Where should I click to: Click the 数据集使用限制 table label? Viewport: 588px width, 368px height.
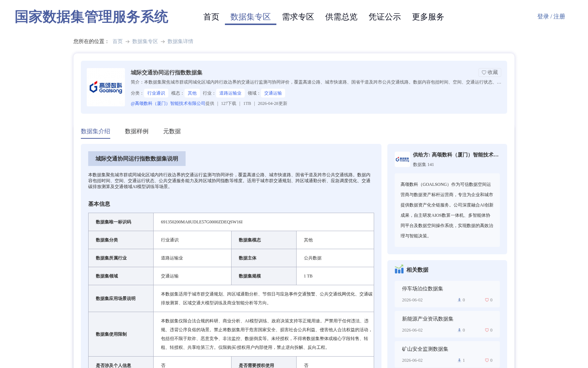click(111, 334)
